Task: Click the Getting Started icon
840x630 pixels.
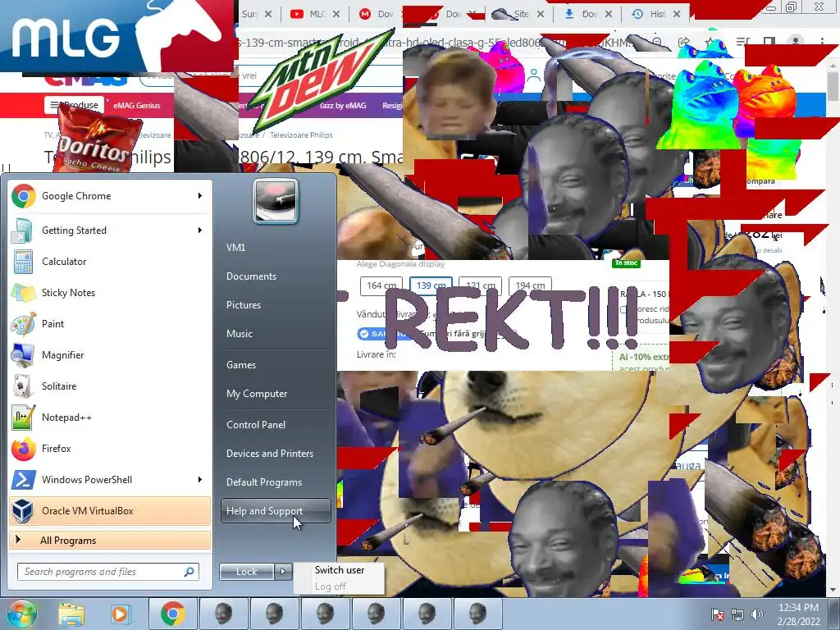Action: [22, 231]
